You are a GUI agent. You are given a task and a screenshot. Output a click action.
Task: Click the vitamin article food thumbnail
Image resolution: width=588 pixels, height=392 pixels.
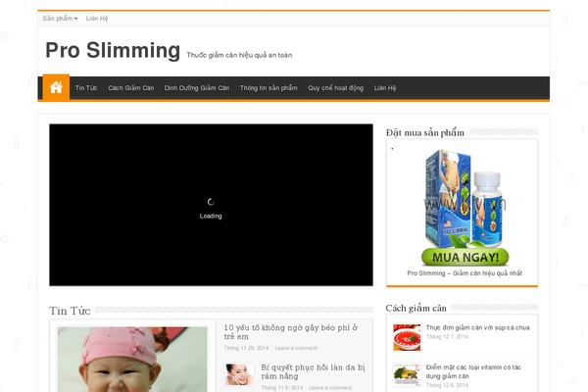point(407,374)
